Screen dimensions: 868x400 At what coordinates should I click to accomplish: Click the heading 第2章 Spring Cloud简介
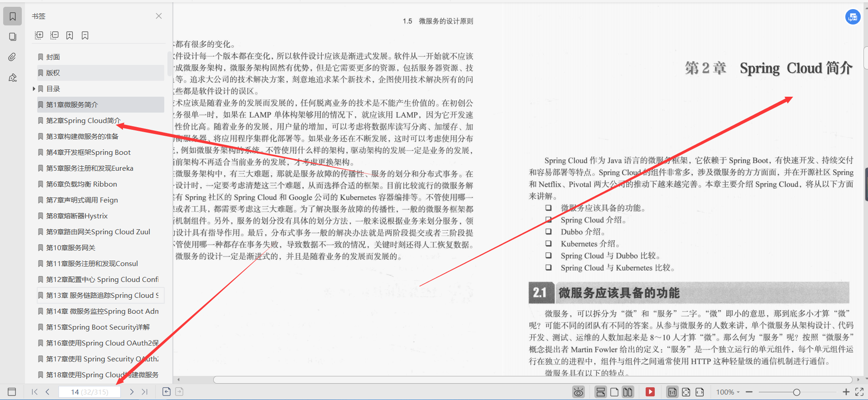click(769, 68)
